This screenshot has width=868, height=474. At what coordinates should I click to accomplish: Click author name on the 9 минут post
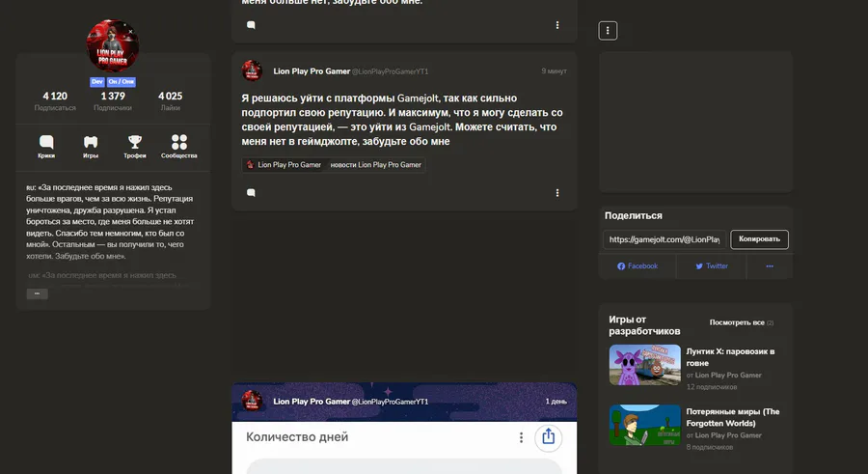pos(312,71)
